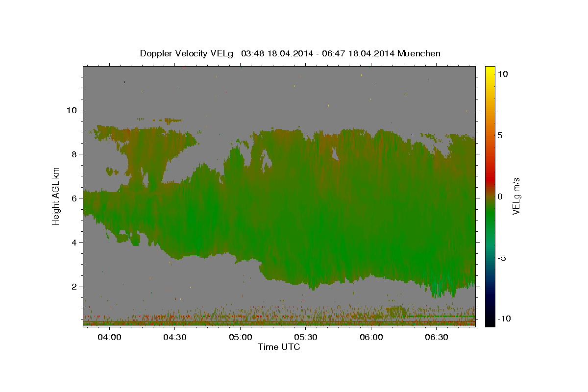This screenshot has height=392, width=588.
Task: Click the '04:30' time axis label
Action: pos(175,338)
